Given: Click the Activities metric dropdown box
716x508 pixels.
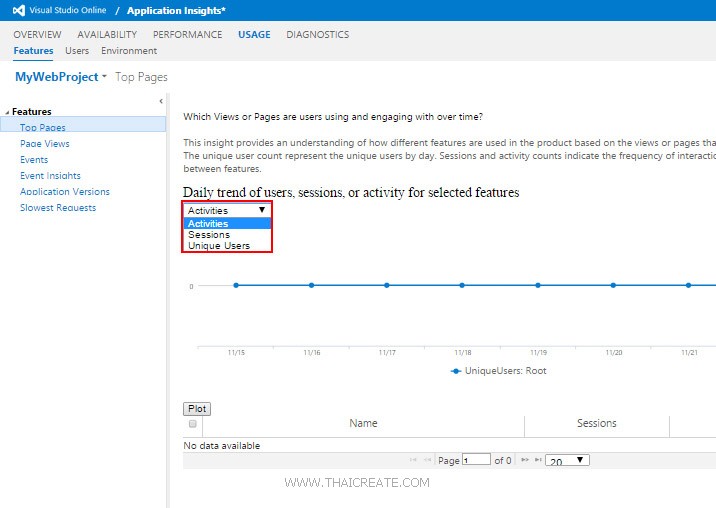Looking at the screenshot, I should pos(227,210).
